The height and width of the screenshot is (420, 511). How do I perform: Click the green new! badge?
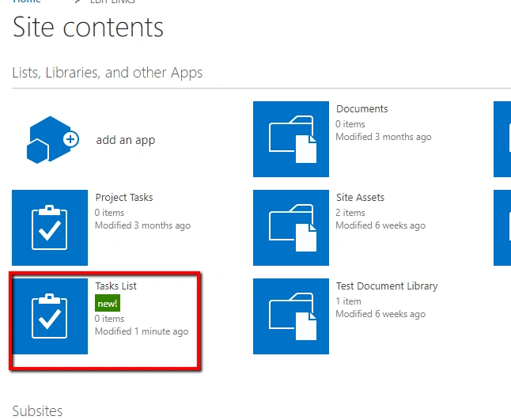[108, 304]
